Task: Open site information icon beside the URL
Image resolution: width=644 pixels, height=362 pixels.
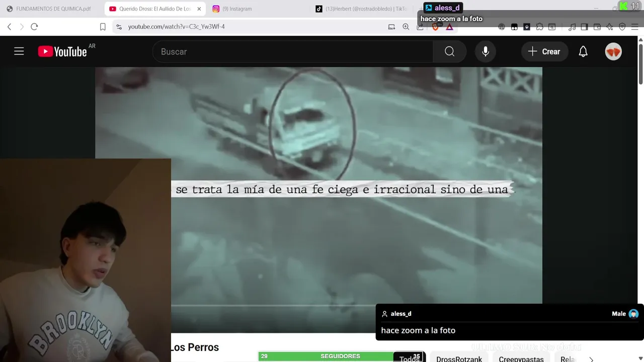Action: point(119,27)
